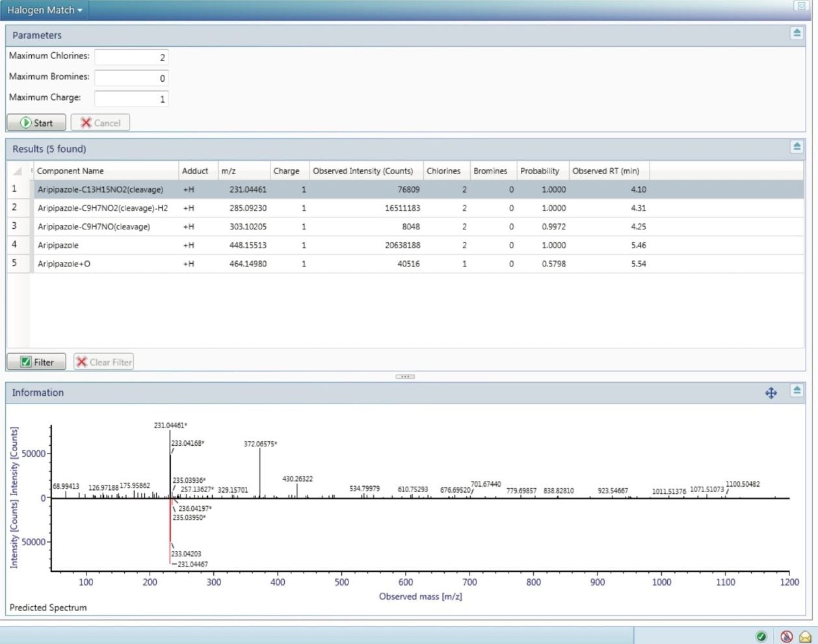This screenshot has width=818, height=644.
Task: Click the Cancel button
Action: (100, 123)
